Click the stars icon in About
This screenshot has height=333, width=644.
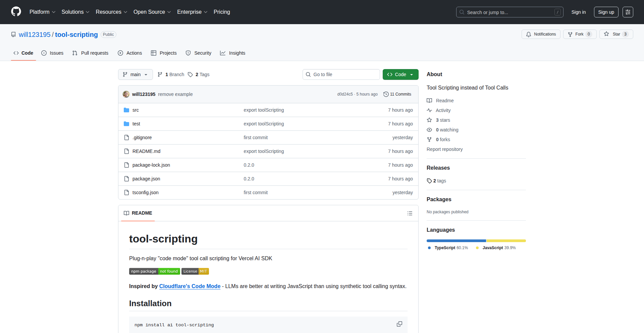point(429,120)
